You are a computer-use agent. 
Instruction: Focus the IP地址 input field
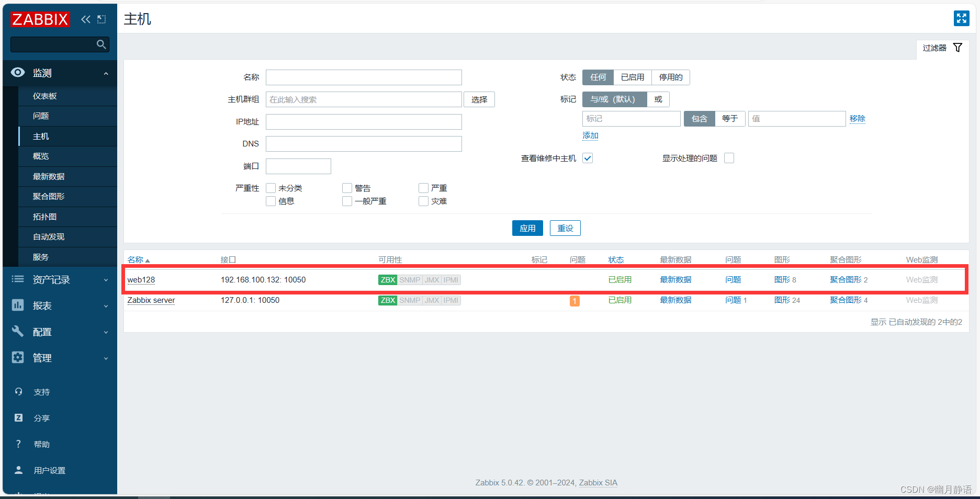(x=364, y=122)
